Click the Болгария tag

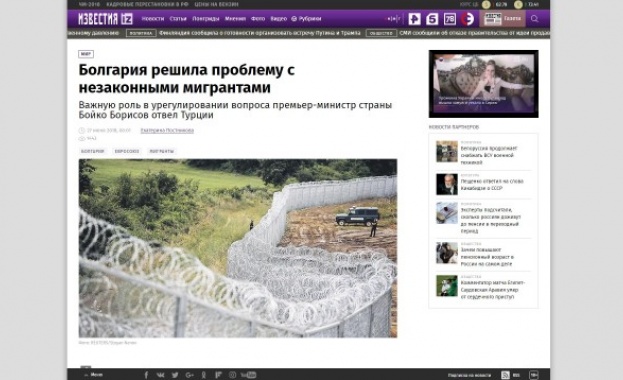(93, 151)
